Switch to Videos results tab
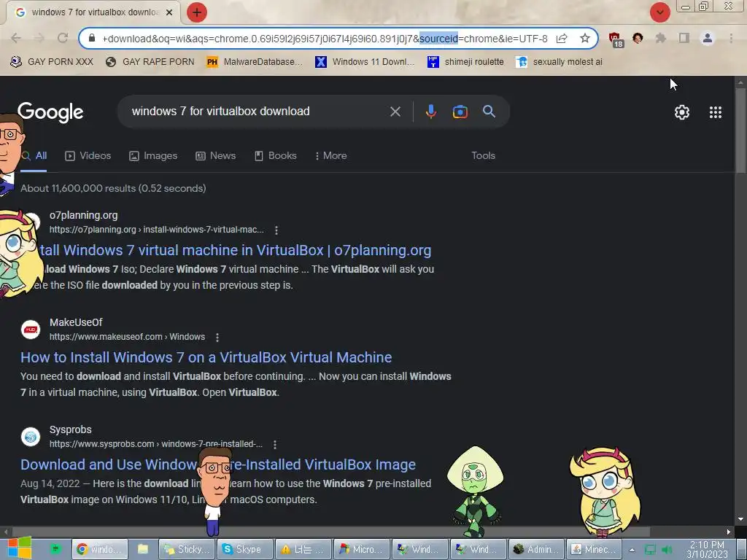 click(88, 156)
